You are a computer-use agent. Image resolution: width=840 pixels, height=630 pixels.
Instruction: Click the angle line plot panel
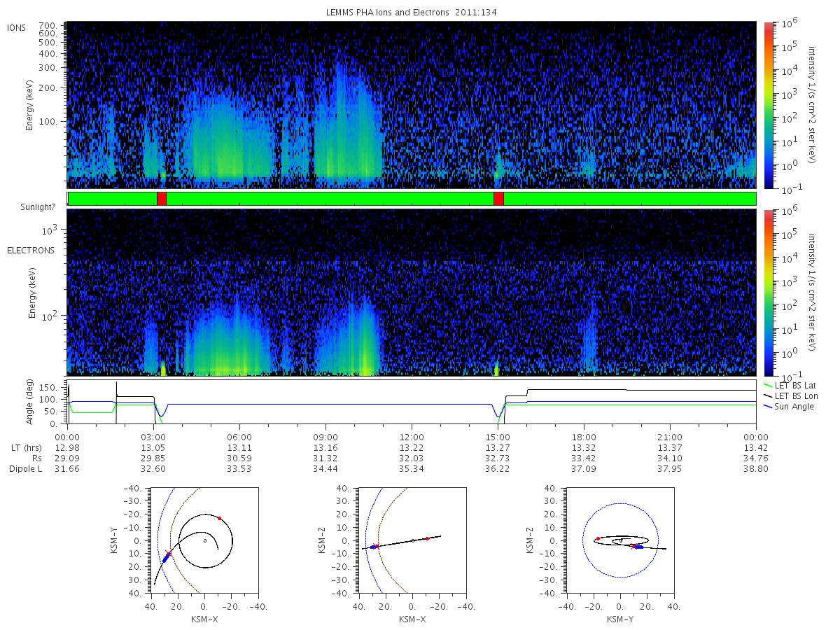(x=411, y=402)
